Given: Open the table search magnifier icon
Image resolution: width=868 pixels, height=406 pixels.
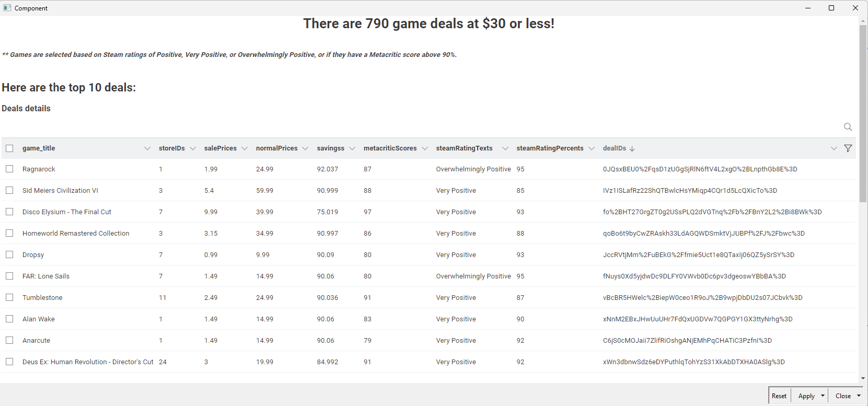Looking at the screenshot, I should point(848,127).
